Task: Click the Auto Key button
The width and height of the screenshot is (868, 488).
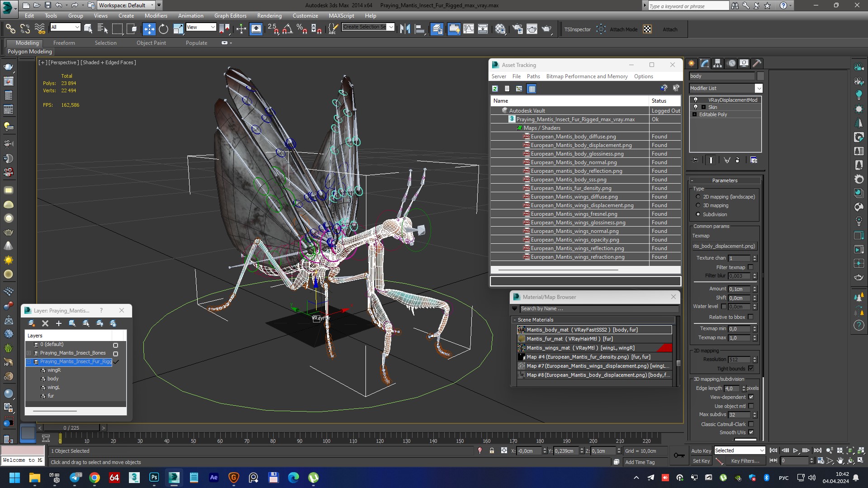Action: click(x=701, y=451)
